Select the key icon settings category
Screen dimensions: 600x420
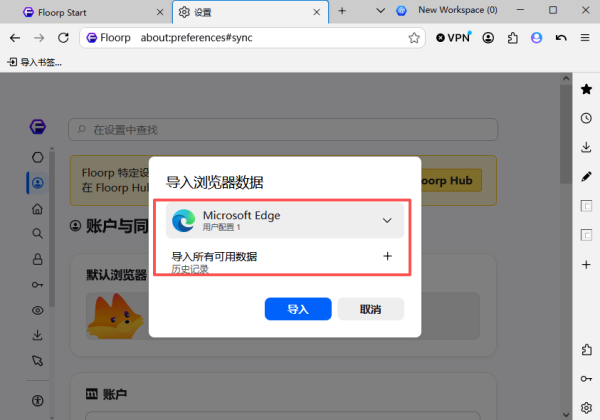tap(38, 285)
